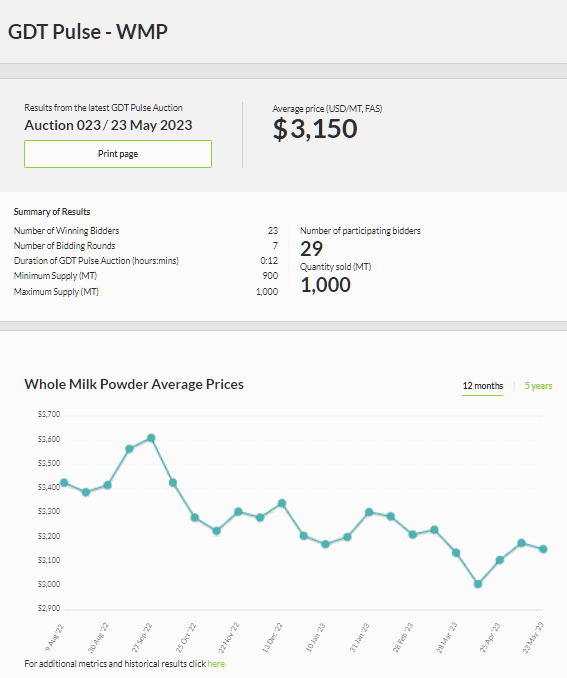The height and width of the screenshot is (678, 567).
Task: Click the 'Number of Winning Bidders' row label
Action: [66, 231]
